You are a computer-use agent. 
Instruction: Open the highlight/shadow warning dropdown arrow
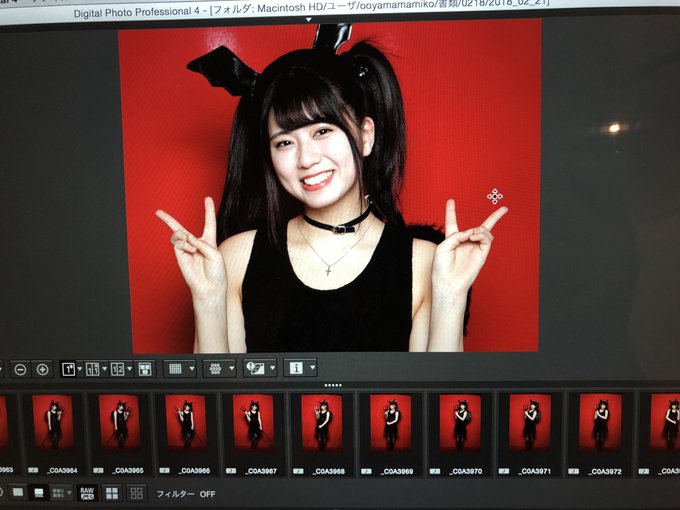pyautogui.click(x=272, y=368)
